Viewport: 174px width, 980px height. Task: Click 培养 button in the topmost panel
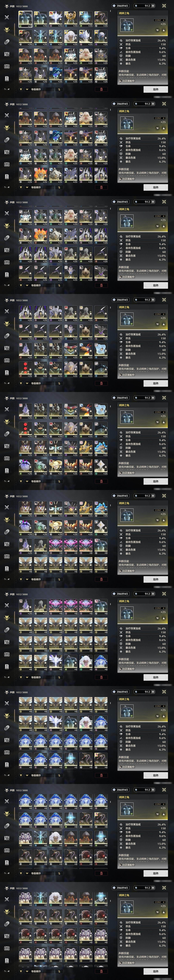[155, 89]
